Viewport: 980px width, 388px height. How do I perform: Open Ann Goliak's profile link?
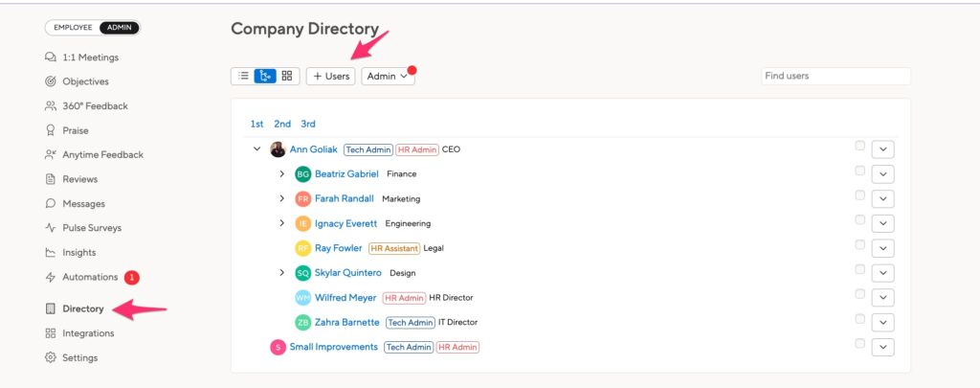point(313,149)
